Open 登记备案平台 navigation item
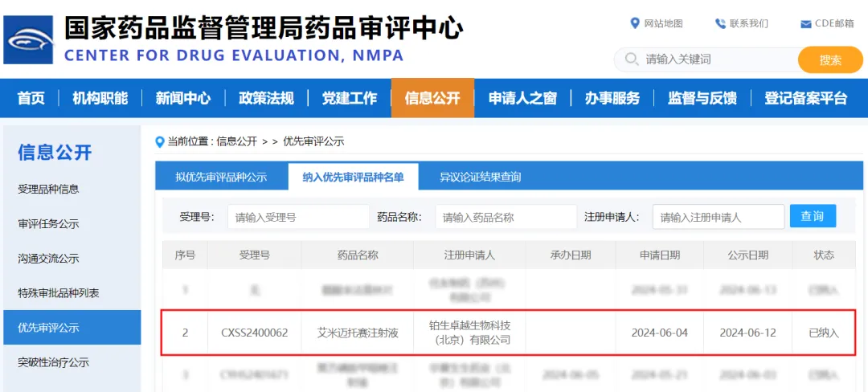Viewport: 868px width, 392px height. 806,98
